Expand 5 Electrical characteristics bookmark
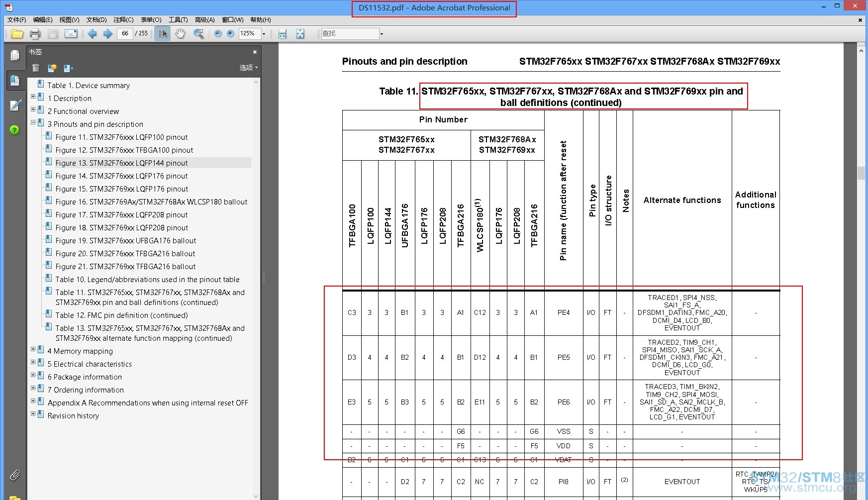The image size is (868, 500). [33, 362]
